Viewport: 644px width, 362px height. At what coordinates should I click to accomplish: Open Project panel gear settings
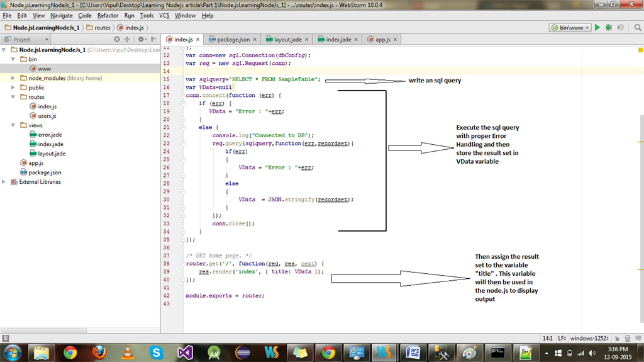coord(141,39)
